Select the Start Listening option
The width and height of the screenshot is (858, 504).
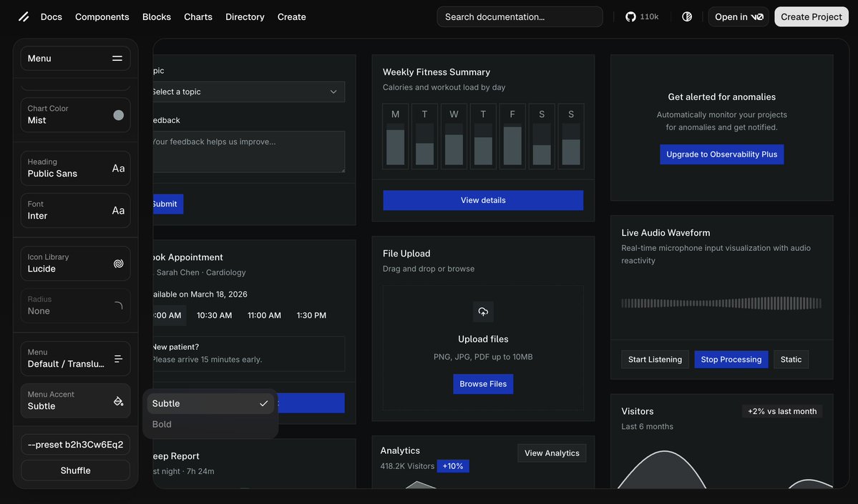[x=655, y=359]
